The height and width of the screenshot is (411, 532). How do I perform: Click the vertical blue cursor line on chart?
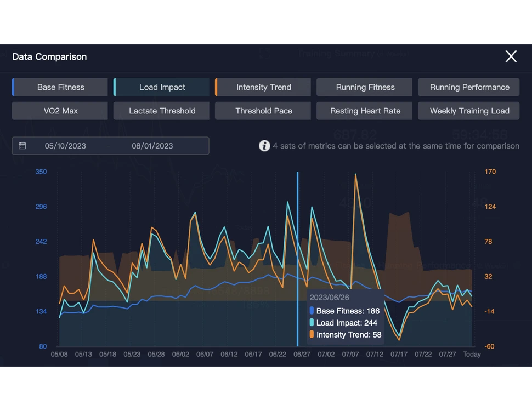click(297, 230)
